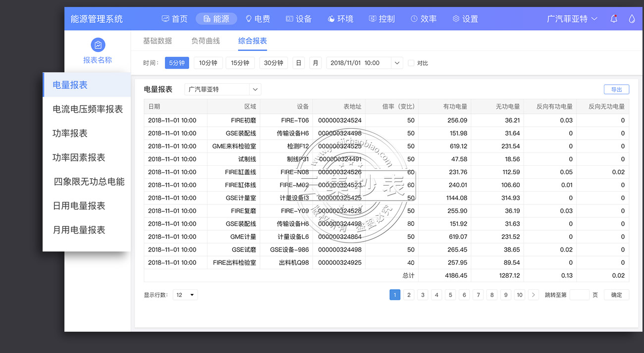Click the 导出 export button

tap(616, 90)
